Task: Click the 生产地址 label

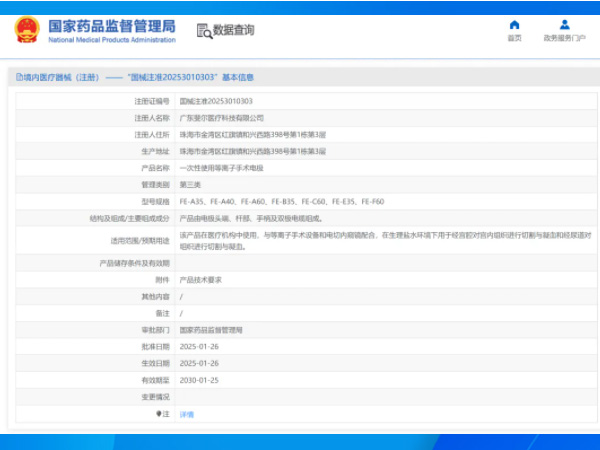Action: [155, 152]
